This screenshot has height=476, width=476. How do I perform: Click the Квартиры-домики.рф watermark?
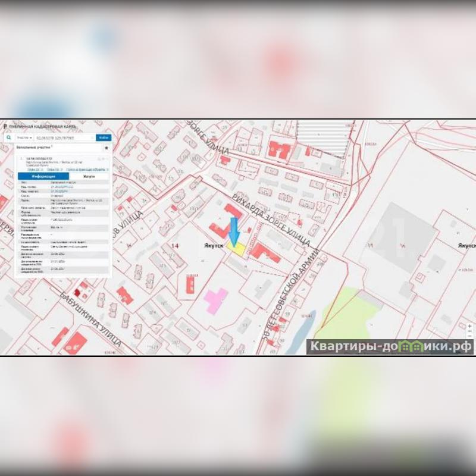[x=390, y=346]
